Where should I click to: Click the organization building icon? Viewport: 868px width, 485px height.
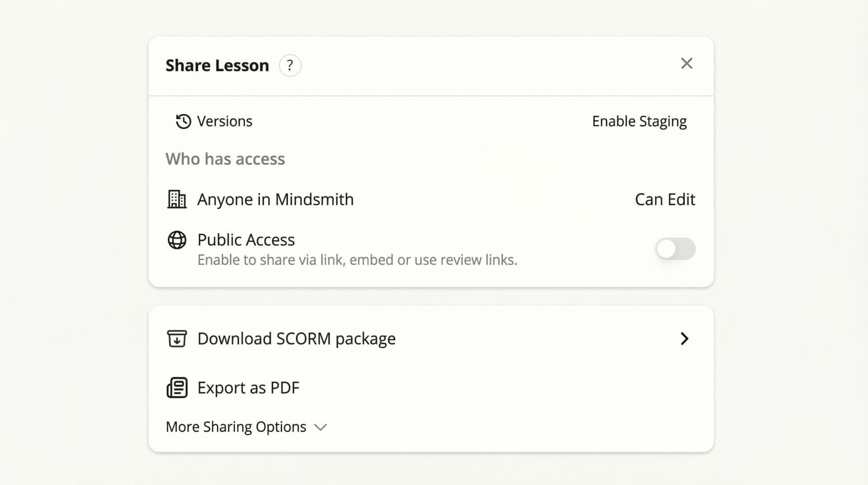coord(177,199)
